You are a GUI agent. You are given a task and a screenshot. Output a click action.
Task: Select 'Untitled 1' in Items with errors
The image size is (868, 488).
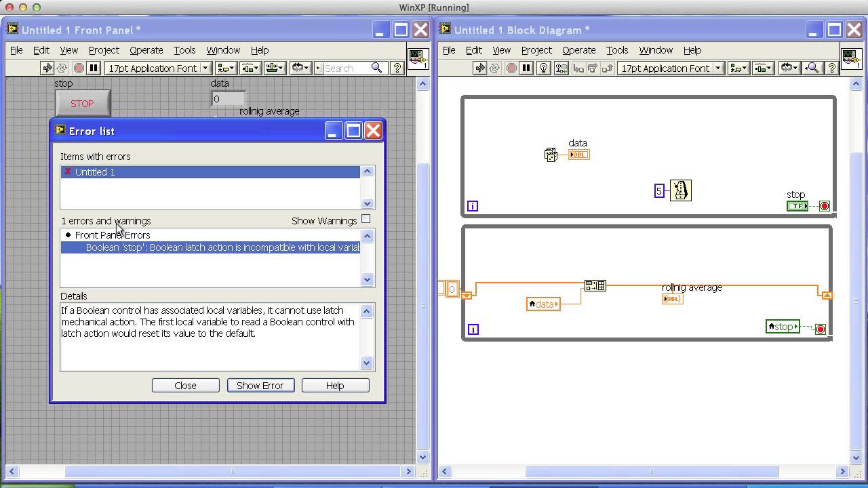210,172
